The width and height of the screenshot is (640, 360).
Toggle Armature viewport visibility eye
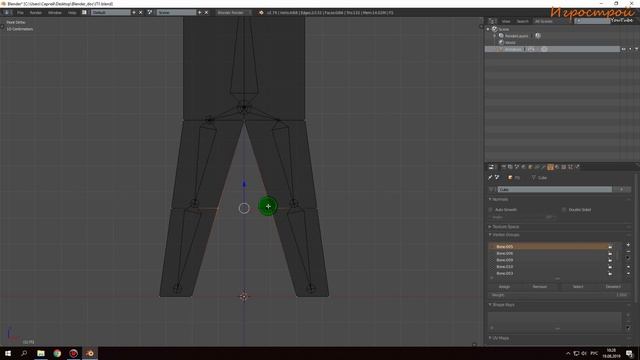pos(623,49)
